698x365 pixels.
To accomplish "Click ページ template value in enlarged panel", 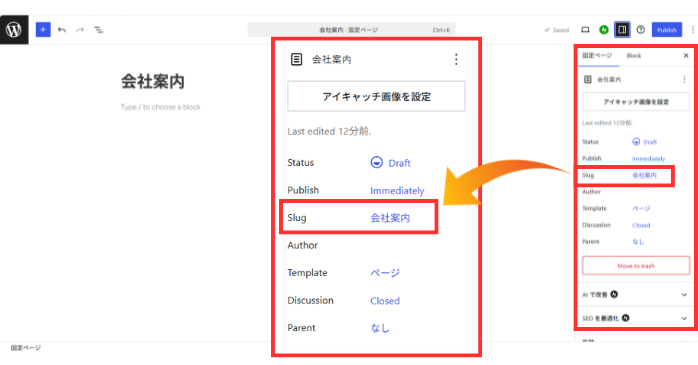I will click(x=385, y=272).
